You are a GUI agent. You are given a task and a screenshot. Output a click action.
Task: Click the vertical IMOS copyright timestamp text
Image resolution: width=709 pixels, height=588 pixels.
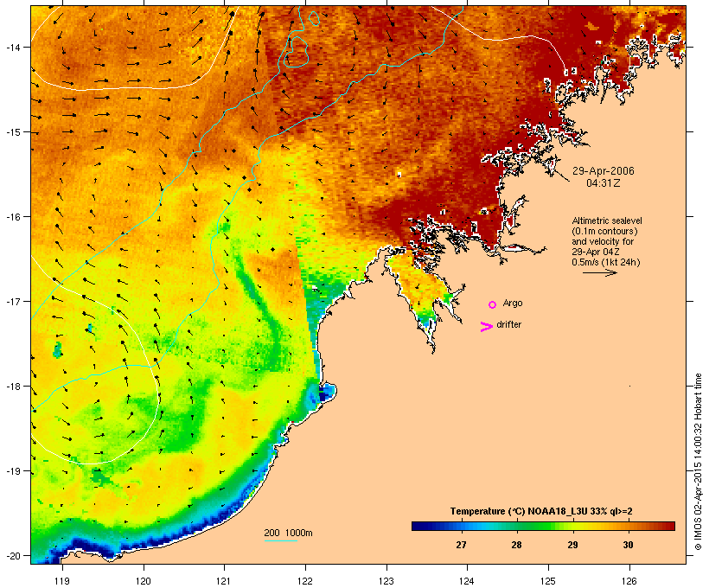(698, 462)
